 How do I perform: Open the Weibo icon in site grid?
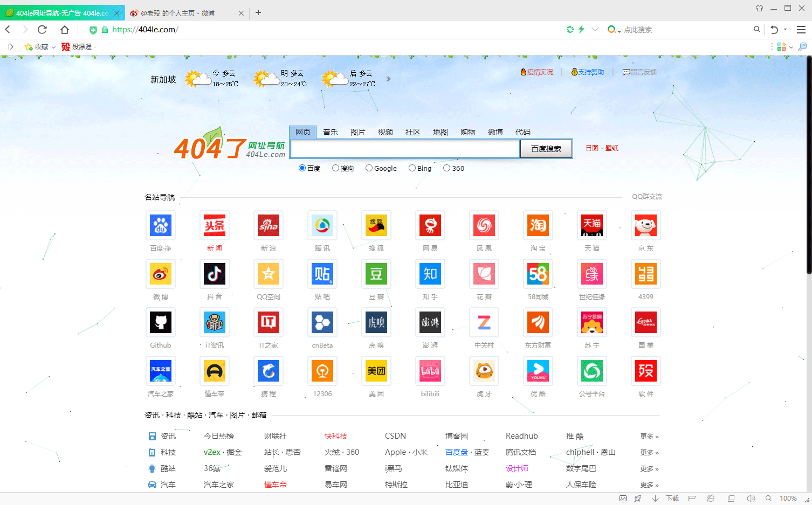tap(161, 274)
